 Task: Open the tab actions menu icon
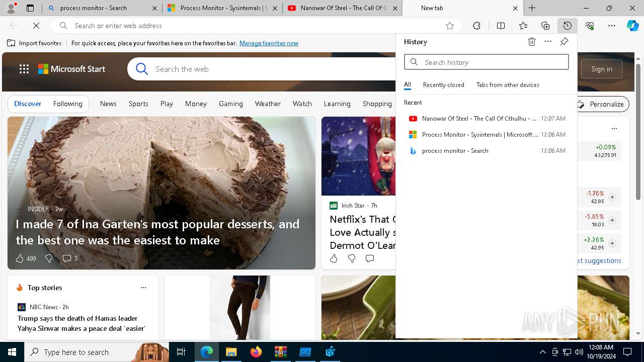[30, 8]
